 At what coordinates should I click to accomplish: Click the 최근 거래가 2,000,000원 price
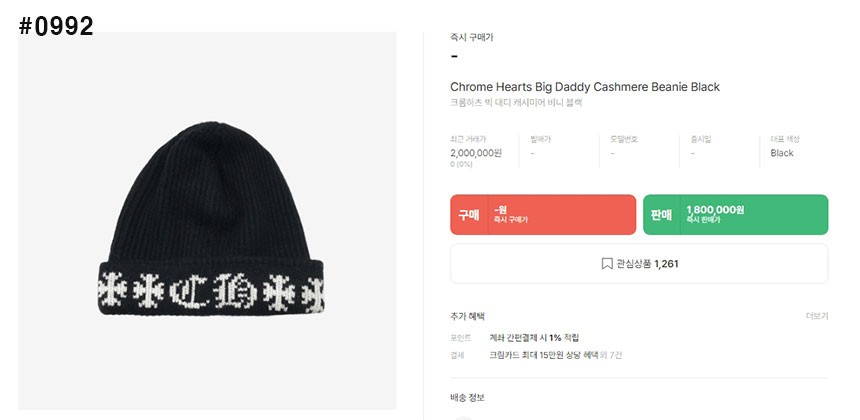pyautogui.click(x=476, y=153)
